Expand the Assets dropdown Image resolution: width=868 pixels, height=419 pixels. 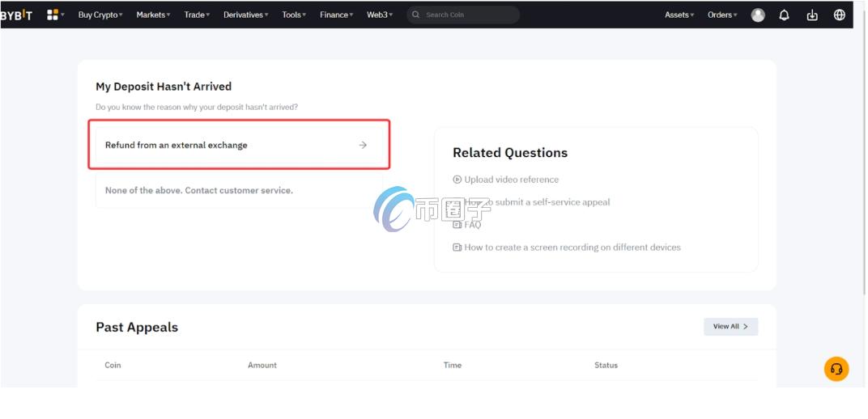(x=679, y=15)
